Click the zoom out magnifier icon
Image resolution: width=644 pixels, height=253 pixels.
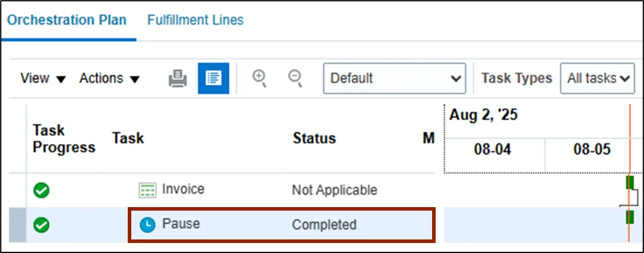point(295,78)
